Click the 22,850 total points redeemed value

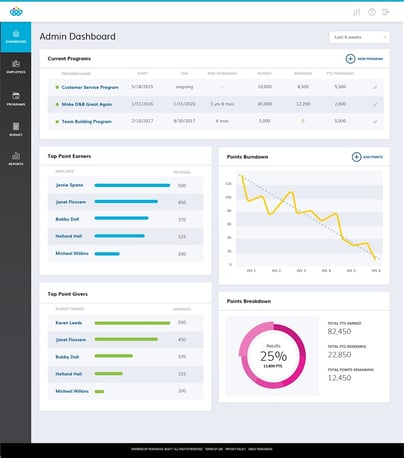coord(339,355)
